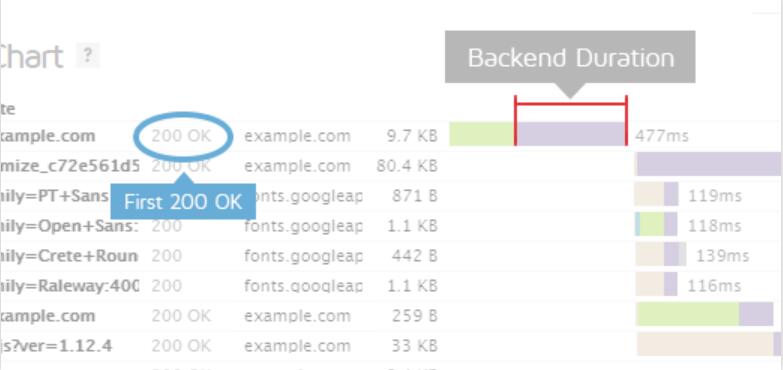Click the purple segment of 477ms request bar

click(571, 134)
